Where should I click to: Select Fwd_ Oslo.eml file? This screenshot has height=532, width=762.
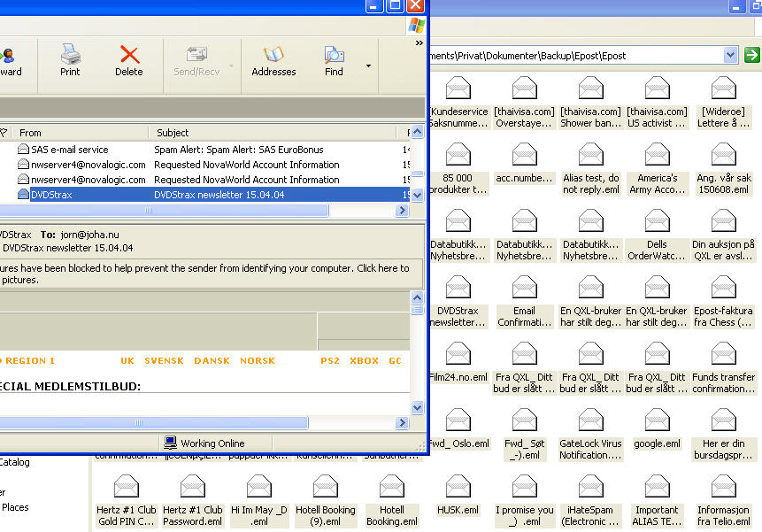point(458,429)
